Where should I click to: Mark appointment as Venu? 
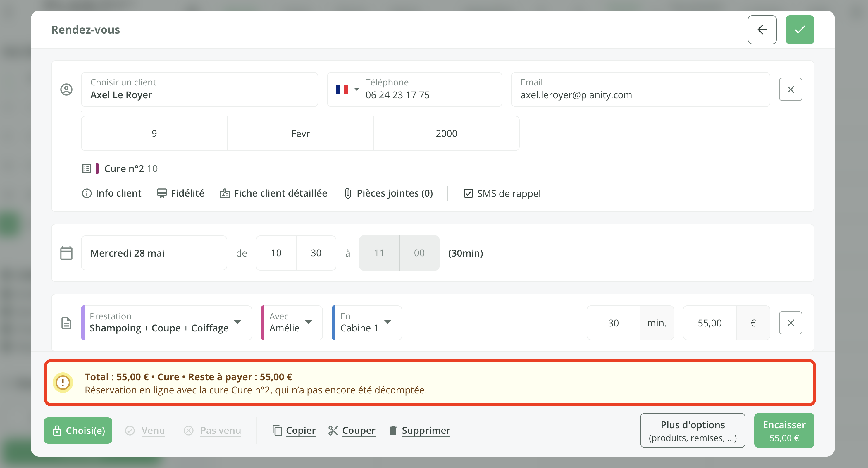click(152, 430)
